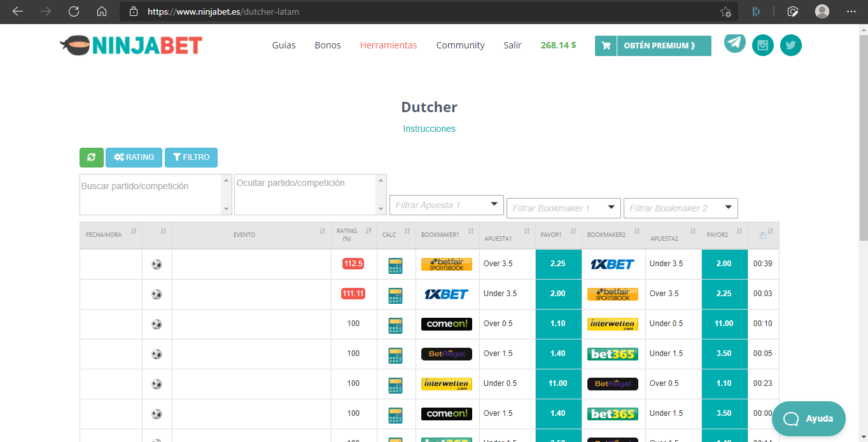This screenshot has height=442, width=868.
Task: Click the shopping cart icon
Action: click(606, 46)
